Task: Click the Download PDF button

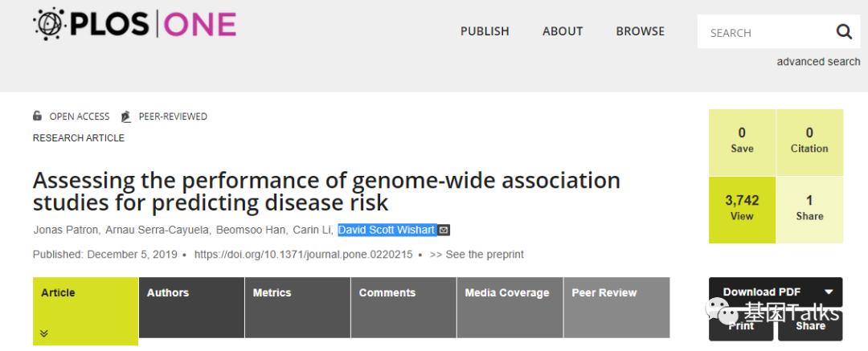Action: click(760, 292)
